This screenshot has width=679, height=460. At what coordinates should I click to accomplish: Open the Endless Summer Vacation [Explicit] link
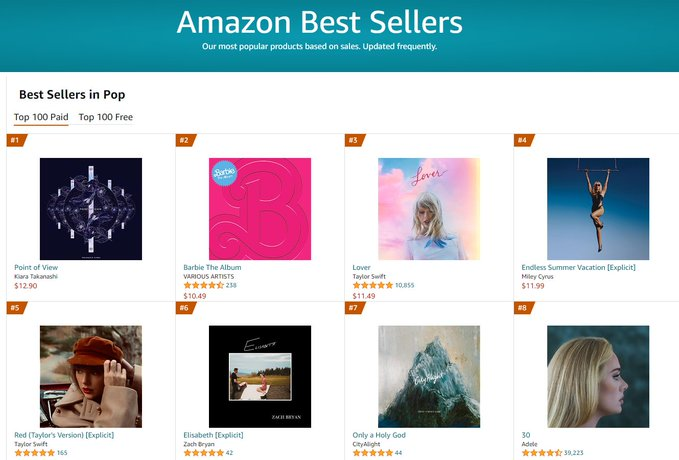(579, 267)
